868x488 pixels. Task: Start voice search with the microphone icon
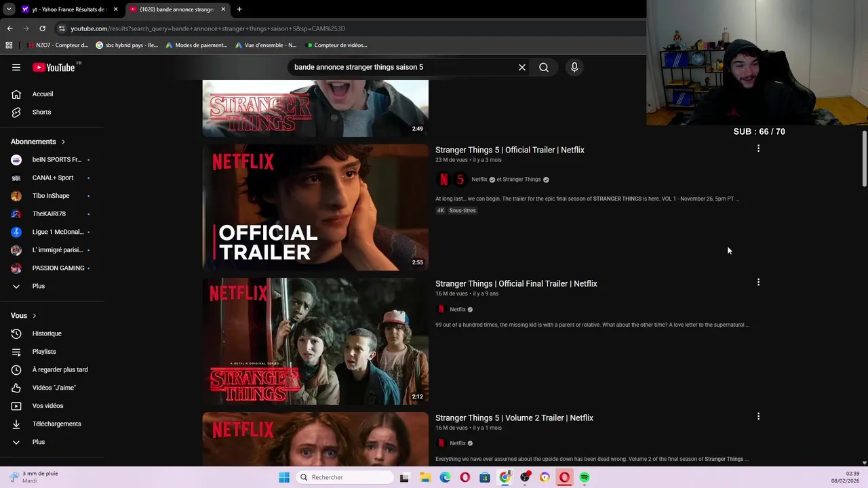pyautogui.click(x=574, y=67)
